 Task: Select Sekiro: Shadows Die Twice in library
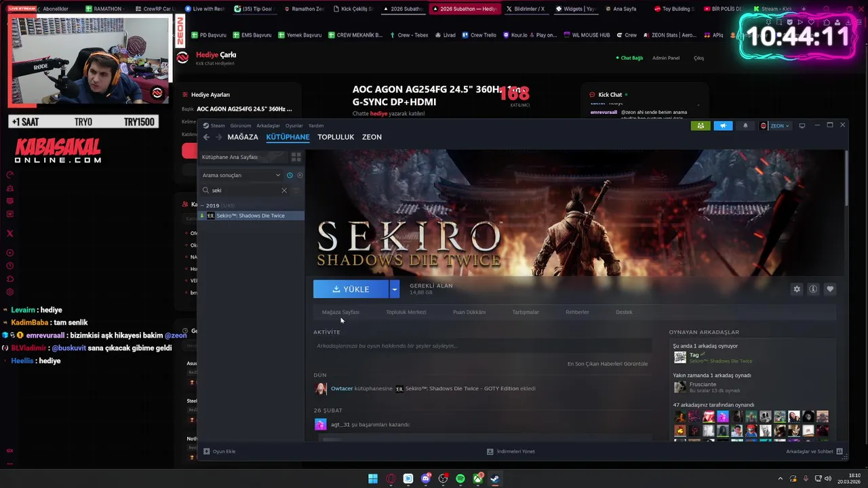[251, 216]
